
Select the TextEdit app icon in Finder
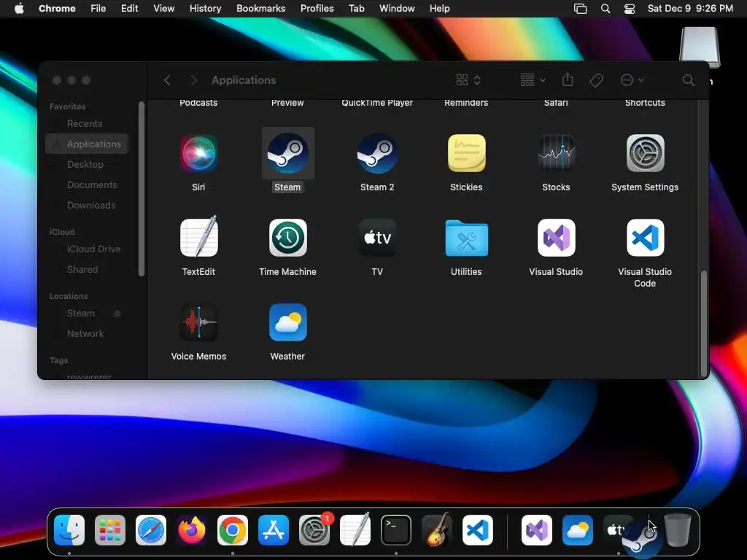tap(198, 237)
